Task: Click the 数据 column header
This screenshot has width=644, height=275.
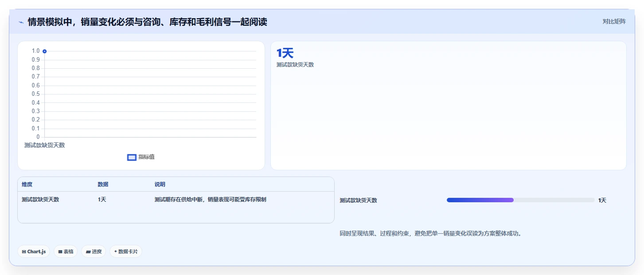Action: click(x=103, y=185)
